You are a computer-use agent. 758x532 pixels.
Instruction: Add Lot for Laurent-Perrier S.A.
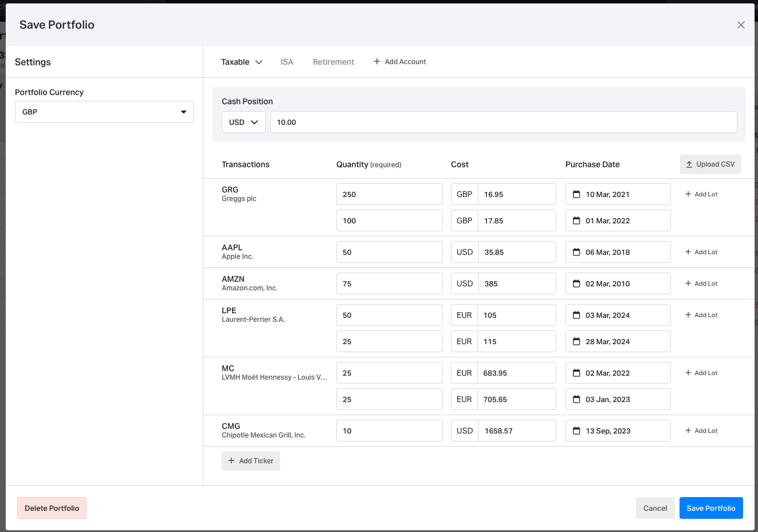click(701, 315)
